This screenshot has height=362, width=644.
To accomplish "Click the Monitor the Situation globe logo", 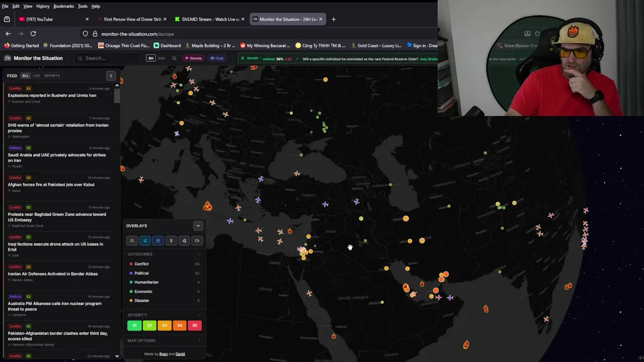I will (8, 58).
